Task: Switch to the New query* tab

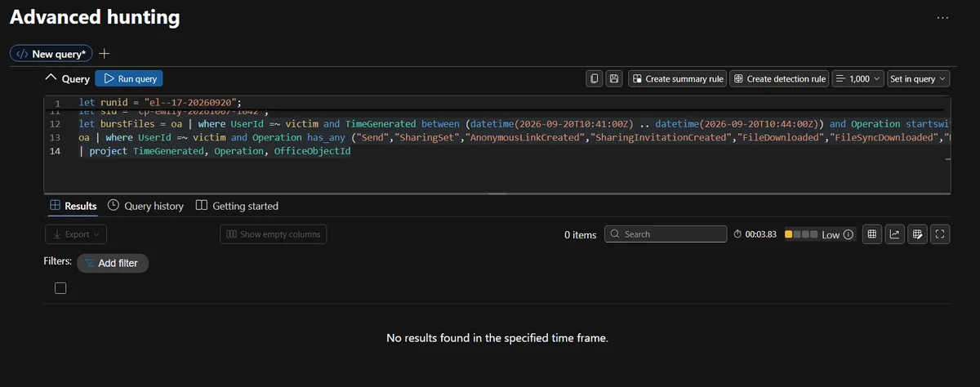Action: 51,54
